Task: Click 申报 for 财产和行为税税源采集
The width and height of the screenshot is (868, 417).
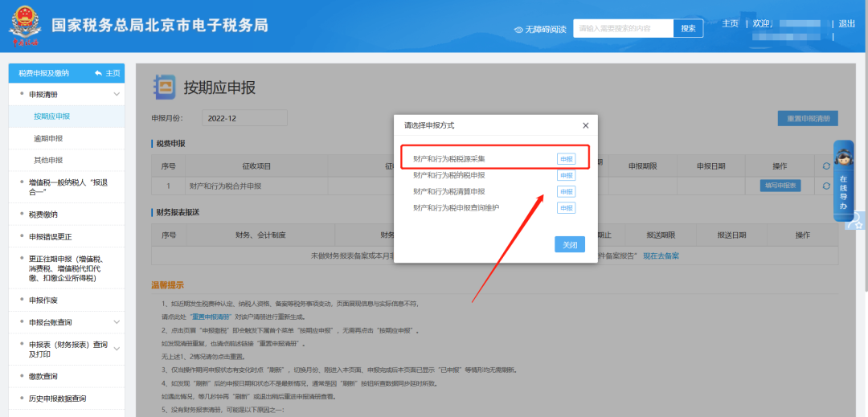Action: (567, 159)
